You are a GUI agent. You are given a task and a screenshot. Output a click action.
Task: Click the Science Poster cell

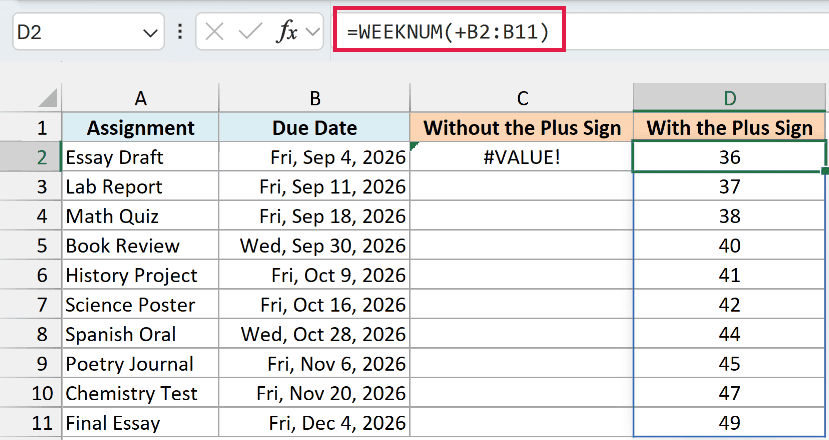[140, 305]
